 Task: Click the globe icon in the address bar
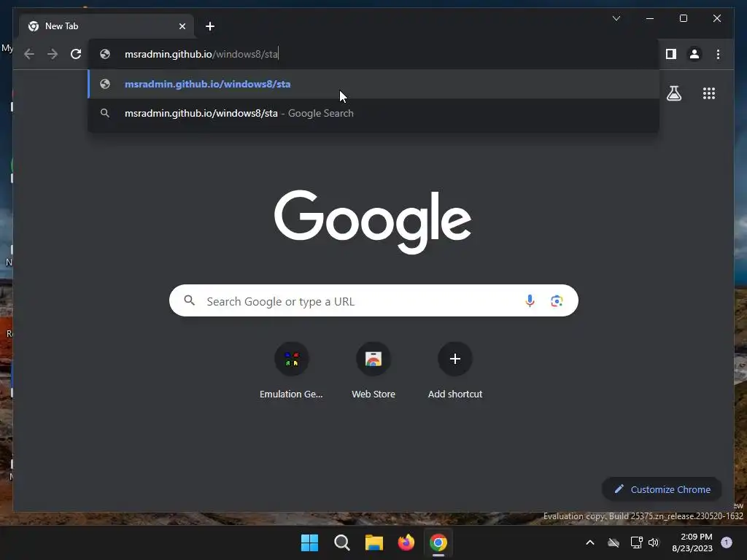pos(105,54)
